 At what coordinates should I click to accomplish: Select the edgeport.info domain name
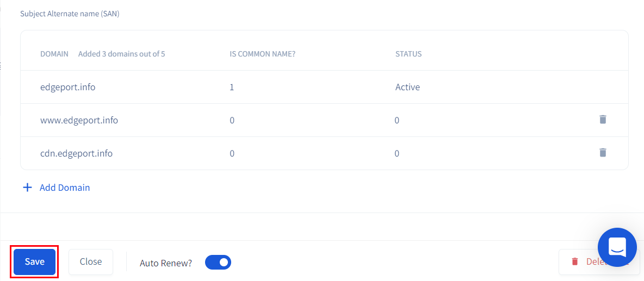[67, 87]
